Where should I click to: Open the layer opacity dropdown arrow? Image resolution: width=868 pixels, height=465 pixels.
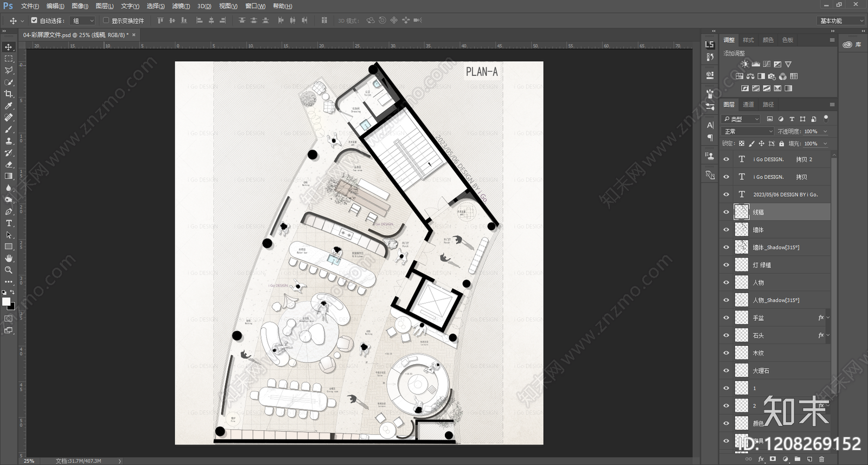click(x=825, y=131)
